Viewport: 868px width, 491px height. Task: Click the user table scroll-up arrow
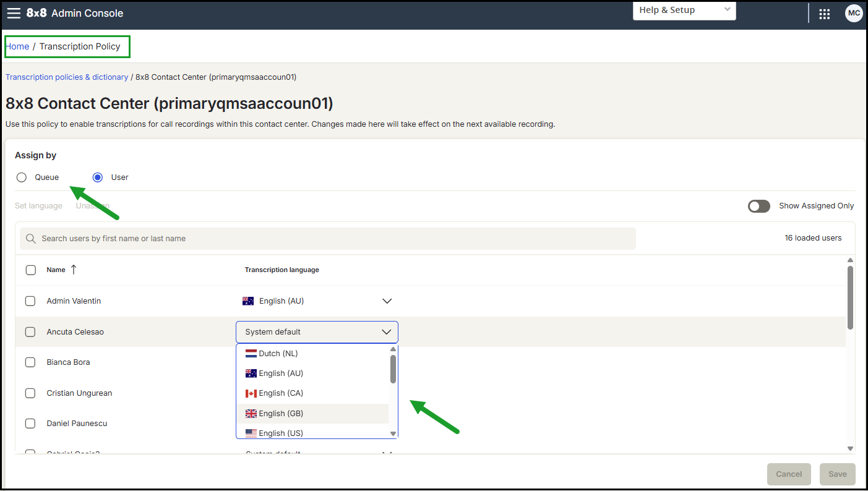click(x=850, y=260)
